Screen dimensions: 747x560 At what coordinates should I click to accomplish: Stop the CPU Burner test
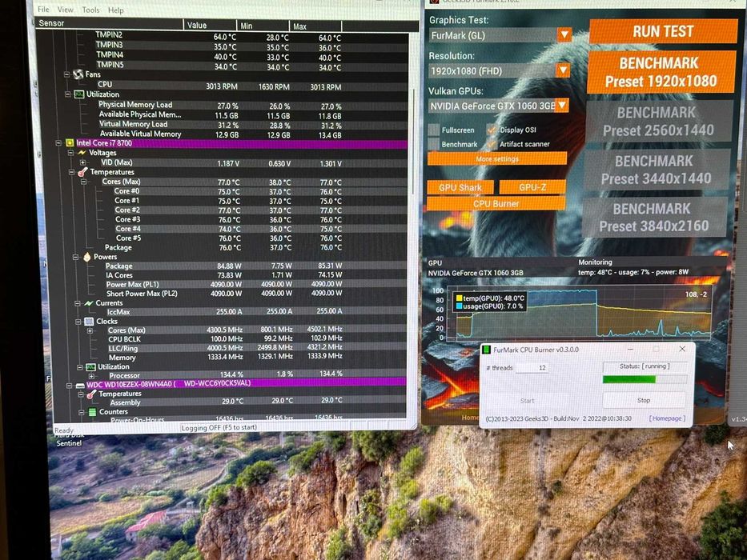(x=644, y=400)
